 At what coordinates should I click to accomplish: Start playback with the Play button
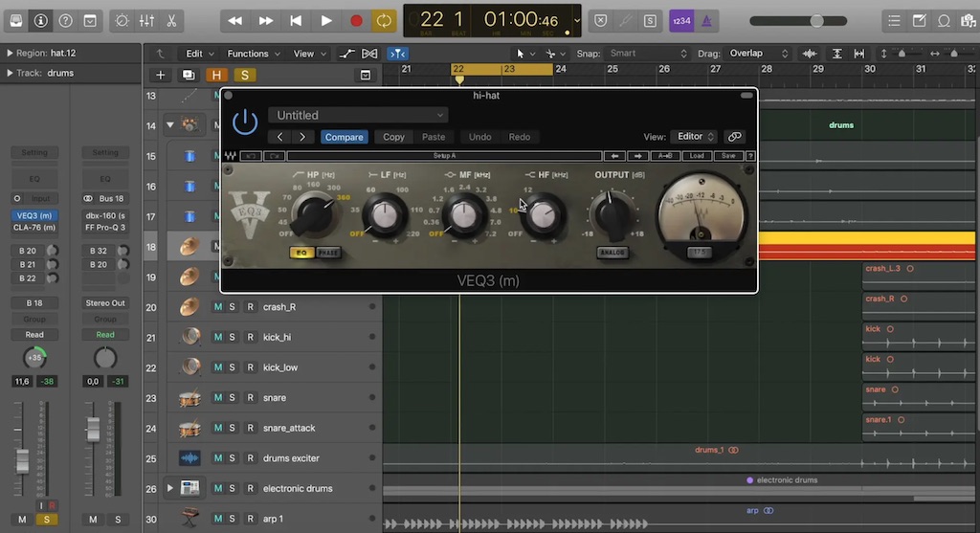pos(325,21)
